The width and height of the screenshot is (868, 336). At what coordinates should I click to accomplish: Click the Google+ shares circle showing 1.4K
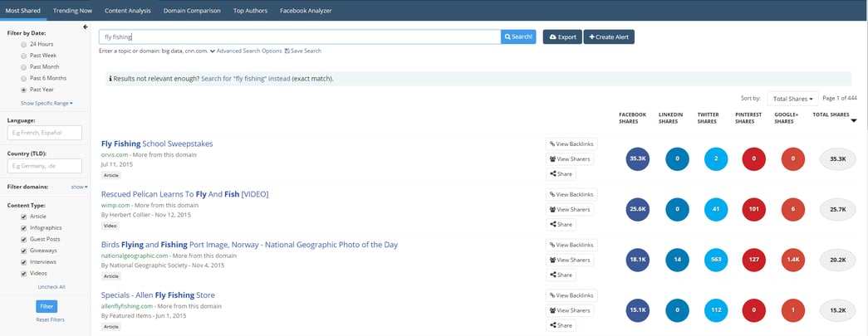(x=793, y=260)
